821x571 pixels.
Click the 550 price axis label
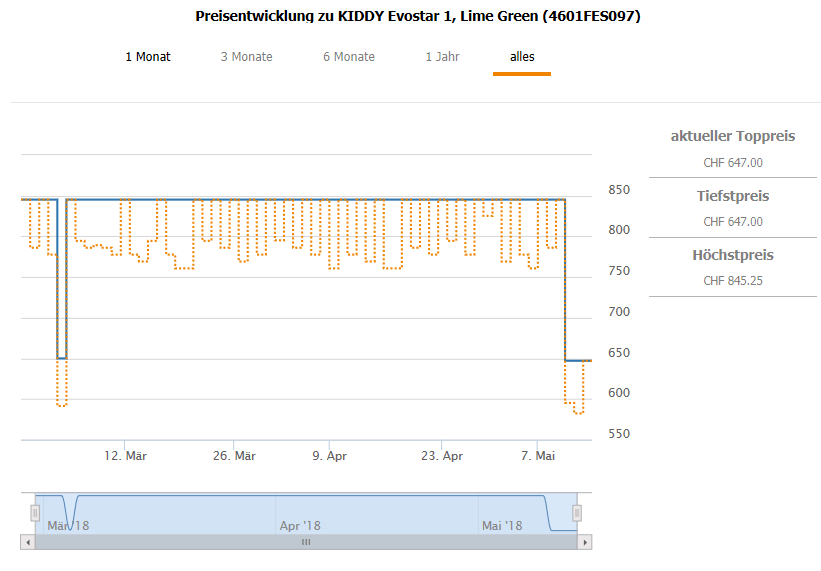619,433
